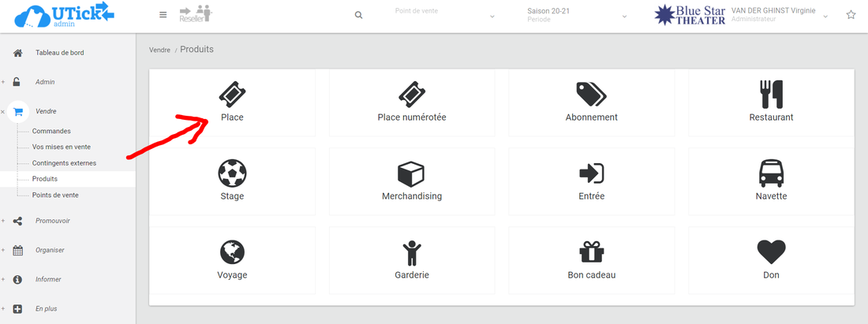Select the Navette bus icon
Screen dimensions: 868x324
click(x=771, y=173)
